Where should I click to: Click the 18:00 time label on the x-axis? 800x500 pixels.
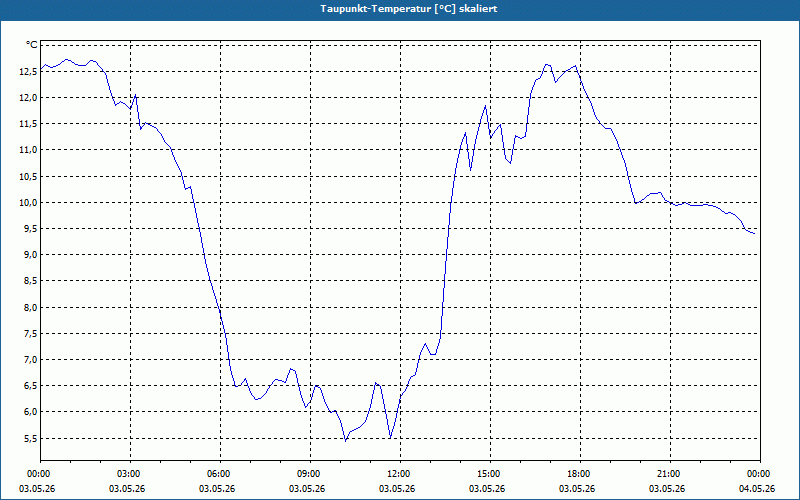(x=580, y=474)
